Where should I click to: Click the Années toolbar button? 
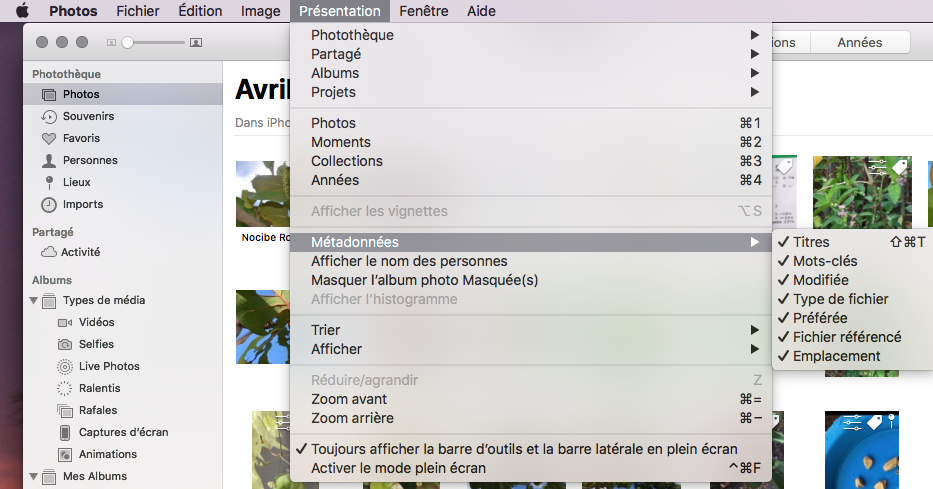[x=860, y=43]
